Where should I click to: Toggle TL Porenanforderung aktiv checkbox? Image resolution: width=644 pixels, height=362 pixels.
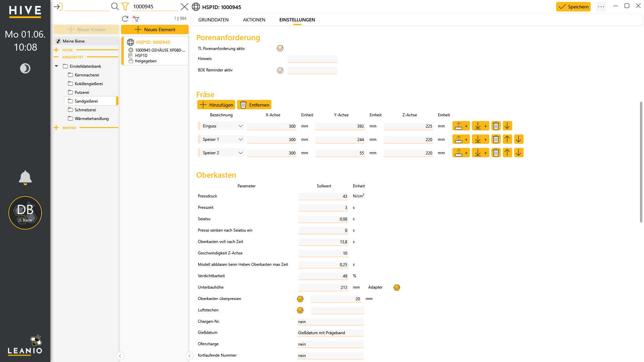(x=280, y=49)
